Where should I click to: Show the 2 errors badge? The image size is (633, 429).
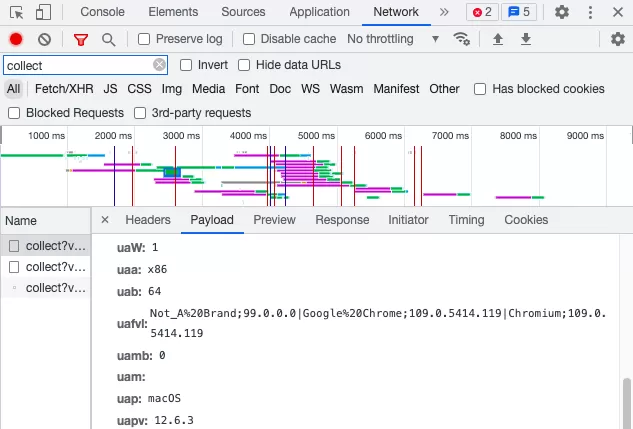482,12
